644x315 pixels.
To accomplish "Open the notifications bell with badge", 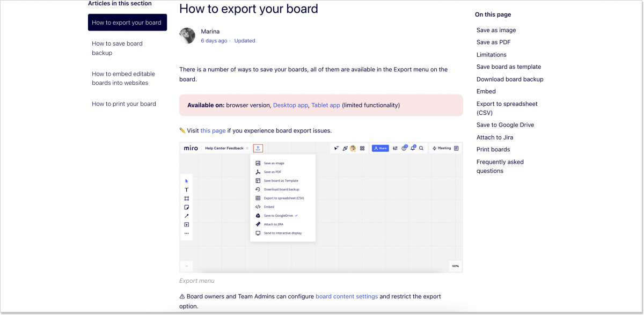I will pos(413,148).
